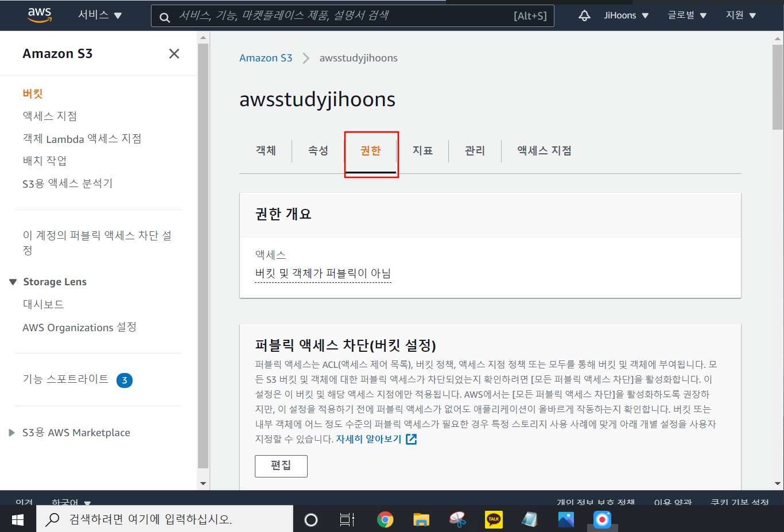Click the main scrollbar up arrow
Viewport: 784px width, 532px height.
[778, 39]
